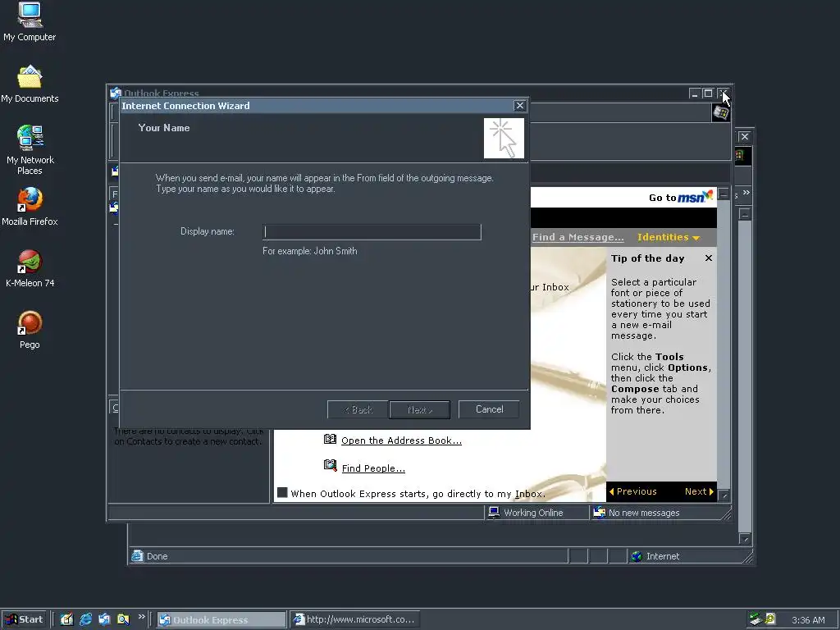Image resolution: width=840 pixels, height=630 pixels.
Task: Launch Internet Explorer from quick launch
Action: 85,619
